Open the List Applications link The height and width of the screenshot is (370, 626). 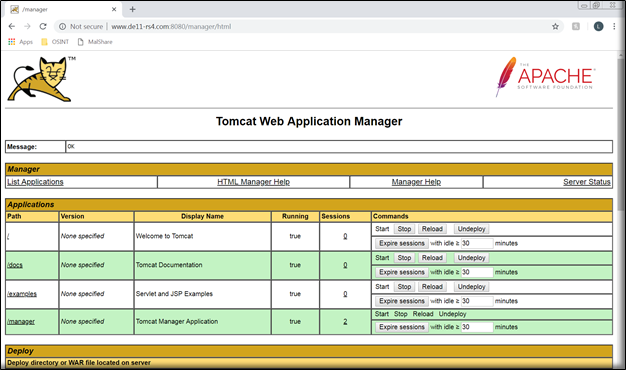point(35,182)
